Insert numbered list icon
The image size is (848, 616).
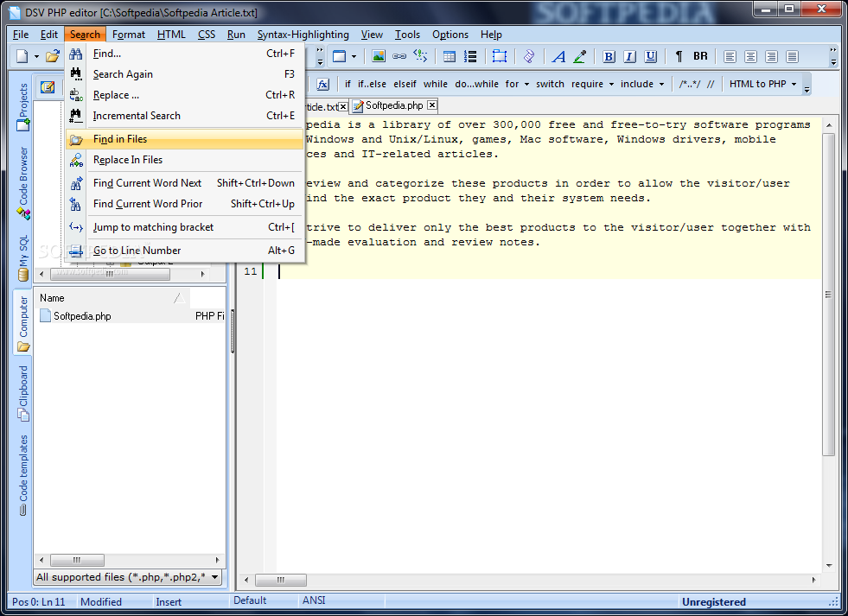pyautogui.click(x=470, y=56)
